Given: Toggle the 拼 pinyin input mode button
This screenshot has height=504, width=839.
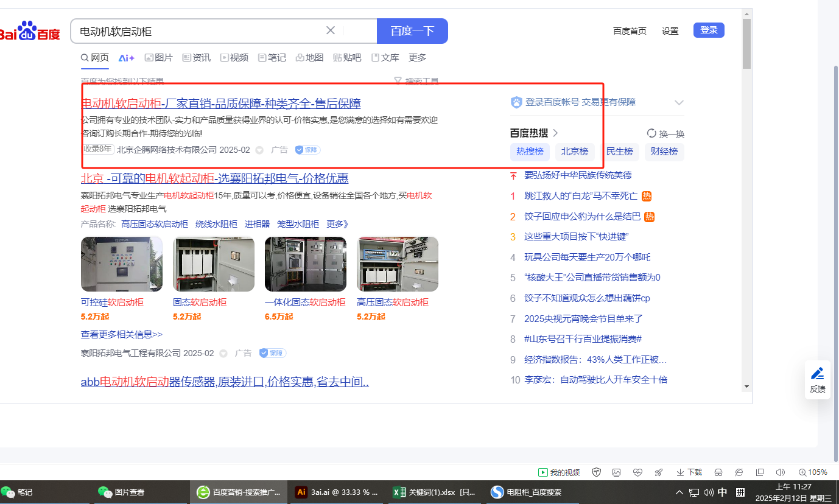Looking at the screenshot, I should coord(741,492).
